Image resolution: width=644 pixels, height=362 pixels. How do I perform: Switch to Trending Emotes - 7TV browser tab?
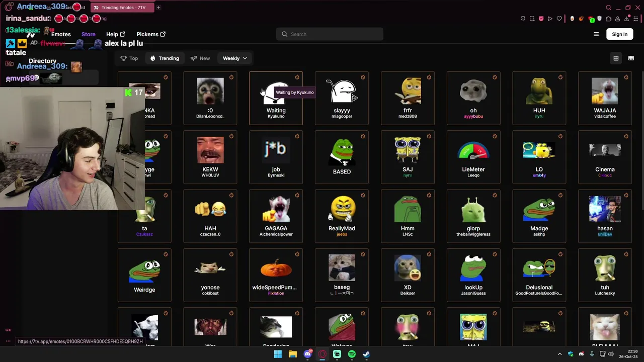pos(122,8)
